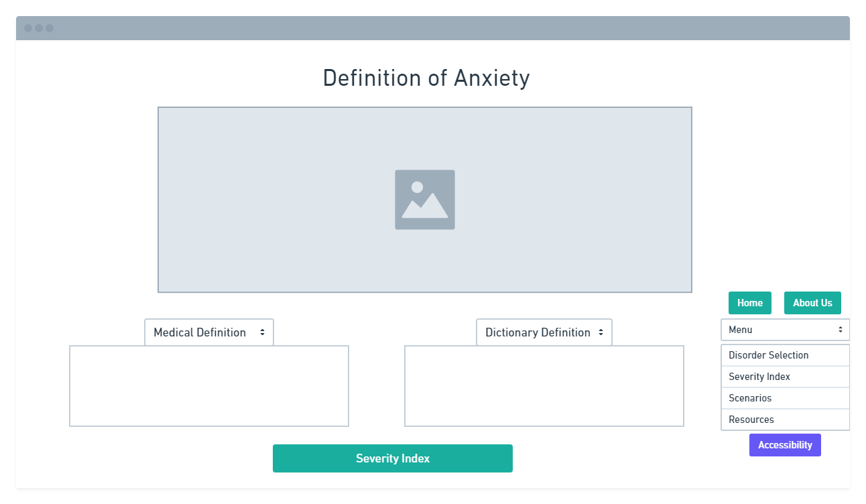Open Resources from the menu list
The width and height of the screenshot is (866, 504).
[x=786, y=420]
